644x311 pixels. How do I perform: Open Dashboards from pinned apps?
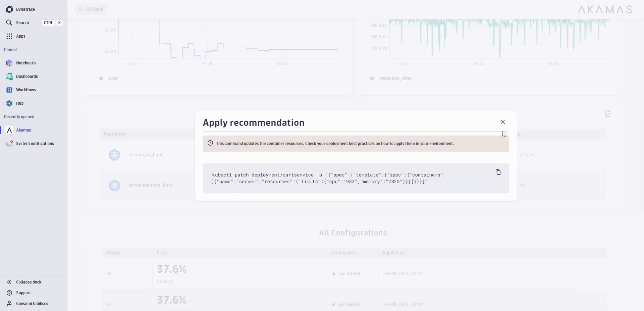tap(26, 76)
